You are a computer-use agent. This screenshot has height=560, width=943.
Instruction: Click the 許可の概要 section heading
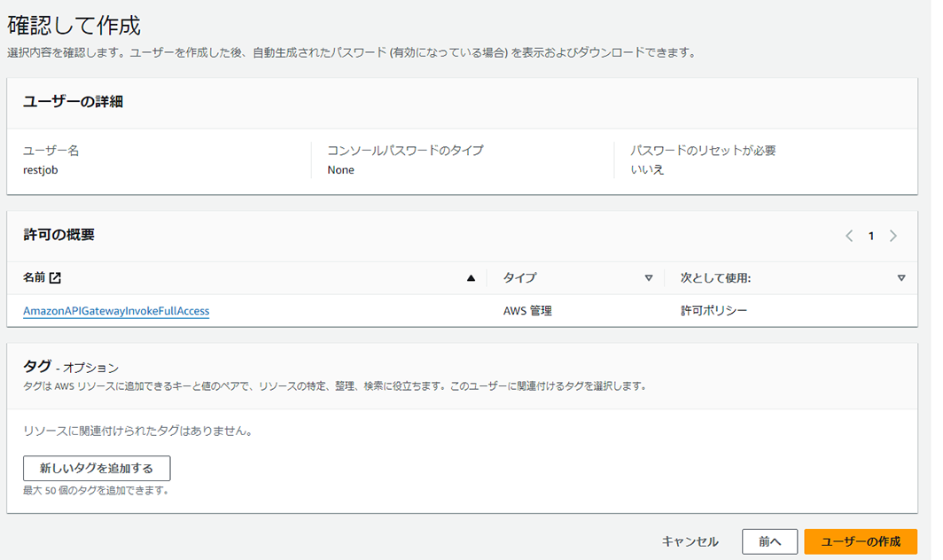click(x=58, y=235)
